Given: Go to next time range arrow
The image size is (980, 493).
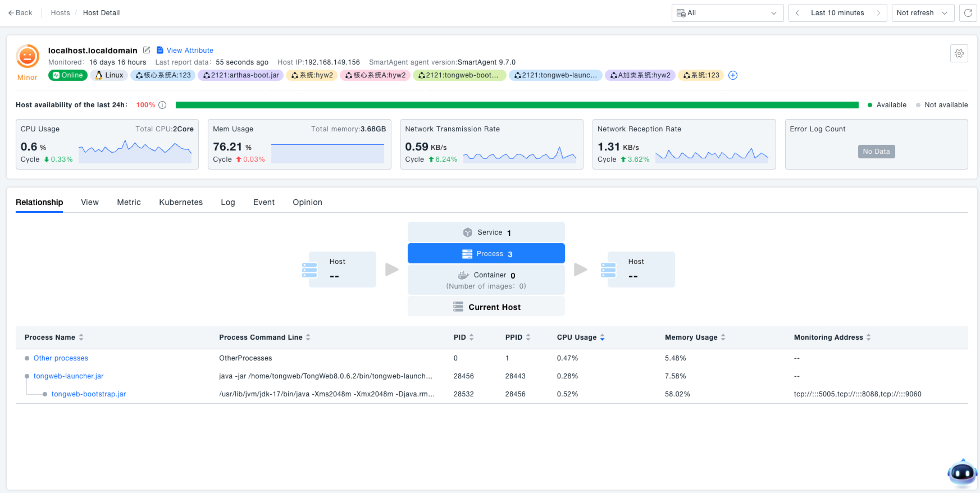Looking at the screenshot, I should click(878, 13).
